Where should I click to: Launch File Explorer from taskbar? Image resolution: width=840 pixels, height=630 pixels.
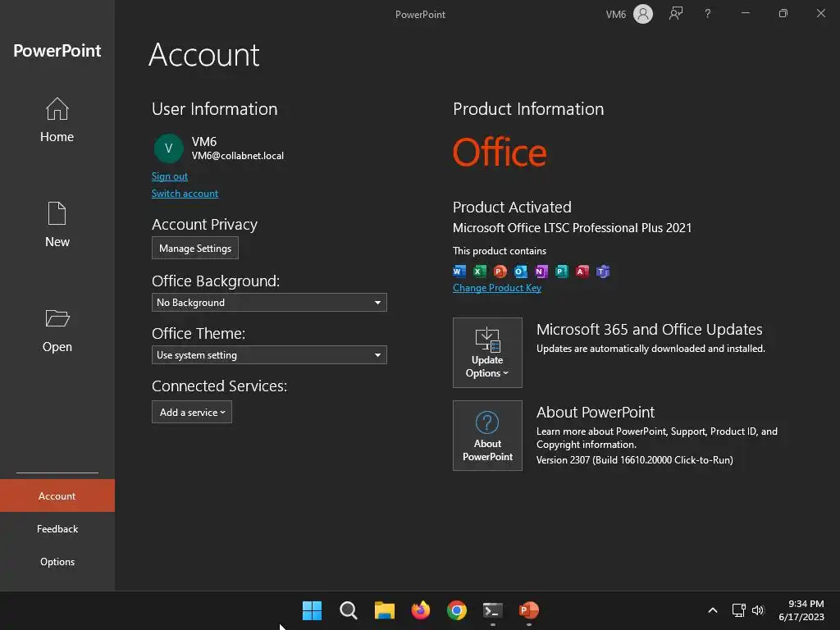(384, 610)
